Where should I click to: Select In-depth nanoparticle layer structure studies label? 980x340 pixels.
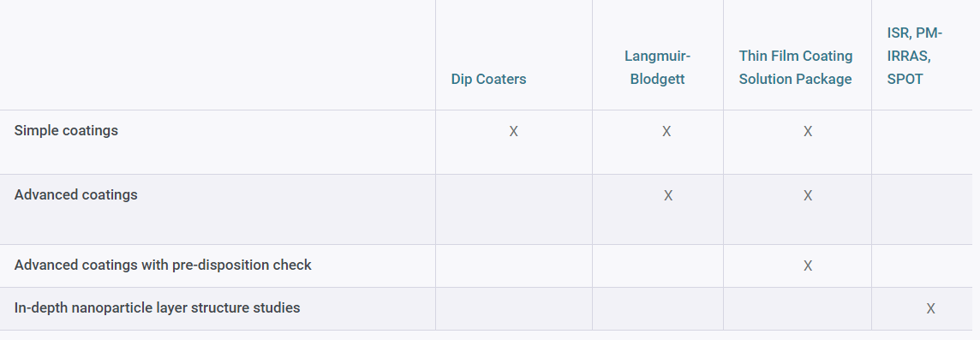157,307
